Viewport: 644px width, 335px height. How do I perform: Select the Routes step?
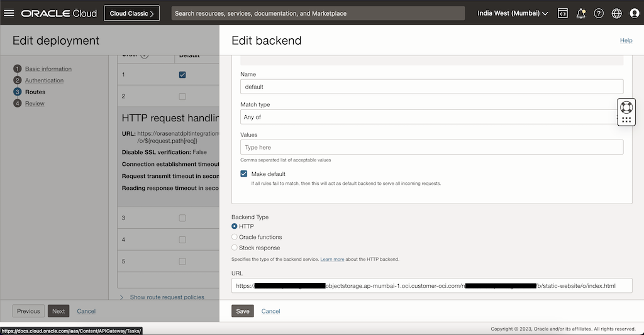click(x=35, y=92)
